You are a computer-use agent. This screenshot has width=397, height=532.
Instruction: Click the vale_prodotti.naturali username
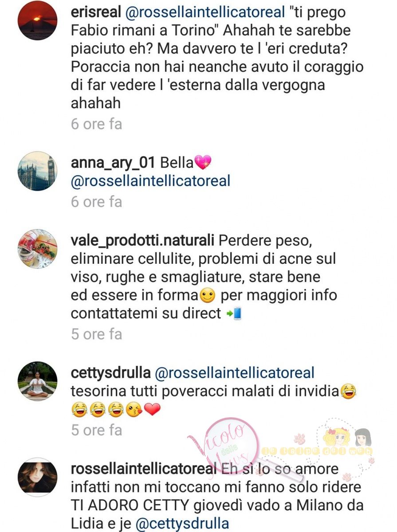click(142, 242)
